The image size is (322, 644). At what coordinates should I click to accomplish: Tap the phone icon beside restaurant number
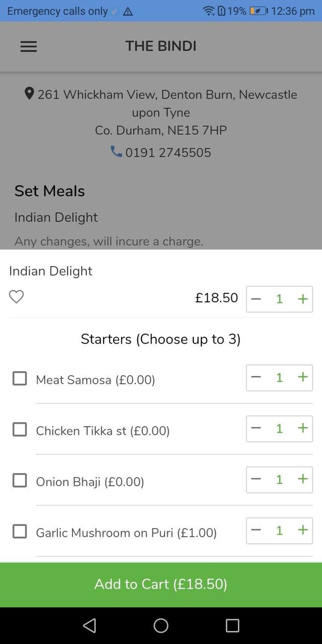tap(116, 151)
